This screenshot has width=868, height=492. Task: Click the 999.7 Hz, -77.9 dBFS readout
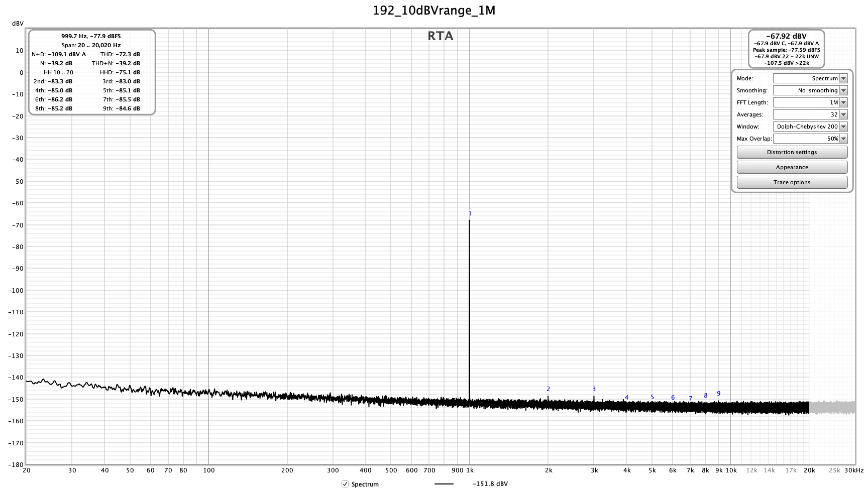click(91, 36)
